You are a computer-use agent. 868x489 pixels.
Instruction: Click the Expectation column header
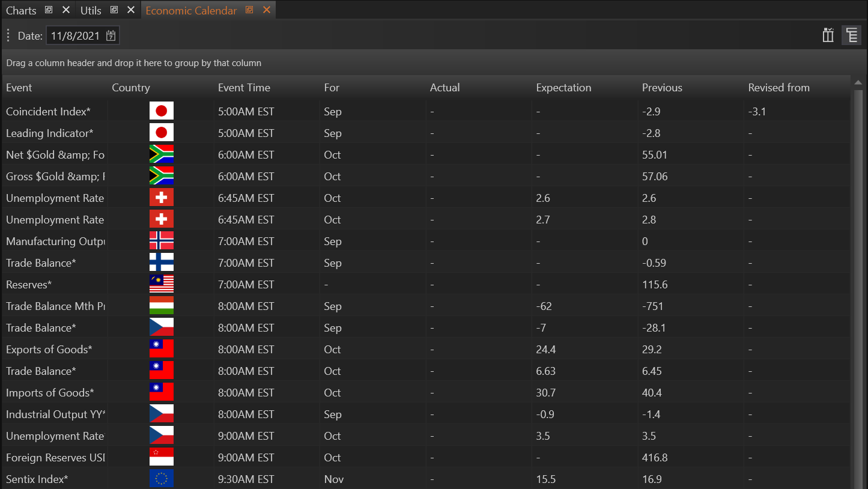(563, 88)
